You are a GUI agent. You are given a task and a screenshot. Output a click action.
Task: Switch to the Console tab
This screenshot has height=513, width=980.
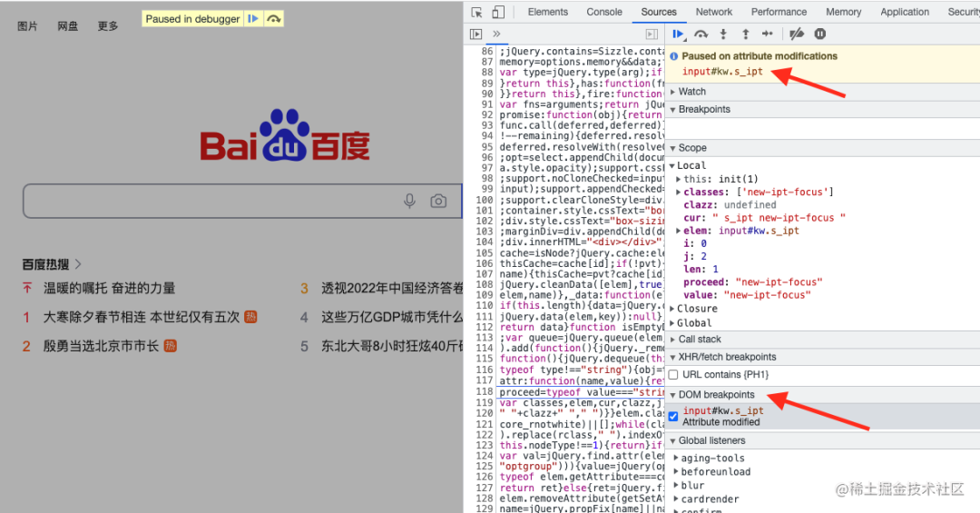pyautogui.click(x=603, y=12)
